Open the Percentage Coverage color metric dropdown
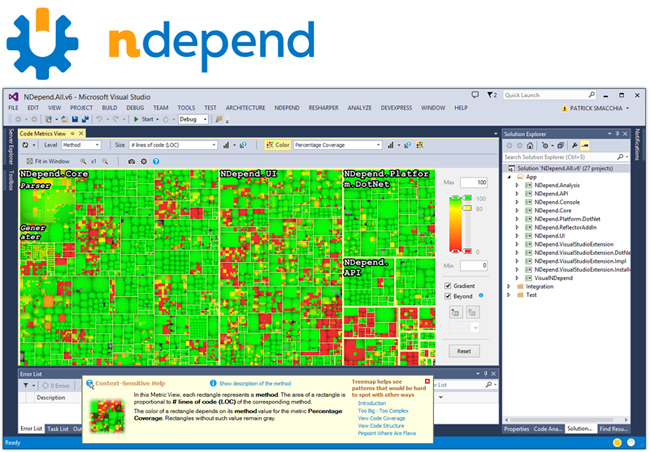Screen dimensions: 650x452 coord(337,145)
